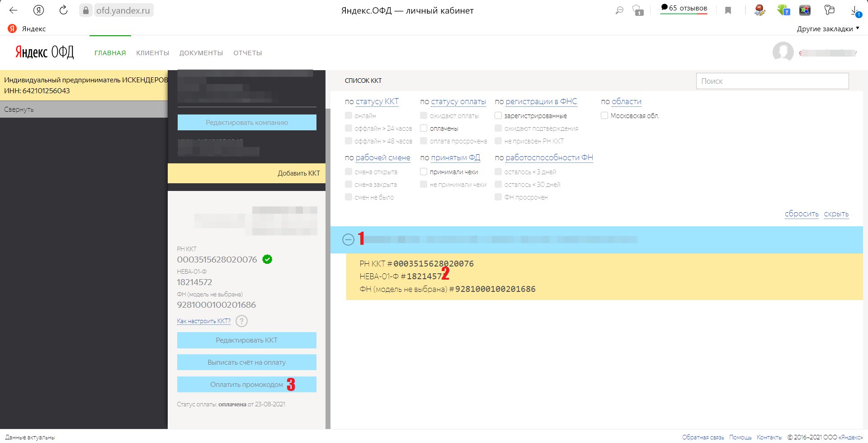This screenshot has width=868, height=443.
Task: Tick the ФН просрочен checkbox
Action: 498,197
